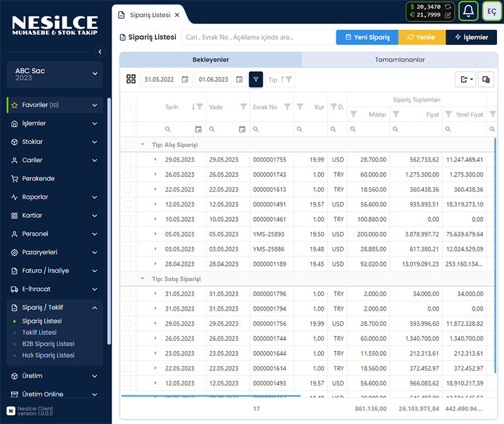Click the Yeni Sipariş button
The height and width of the screenshot is (424, 504).
[367, 37]
